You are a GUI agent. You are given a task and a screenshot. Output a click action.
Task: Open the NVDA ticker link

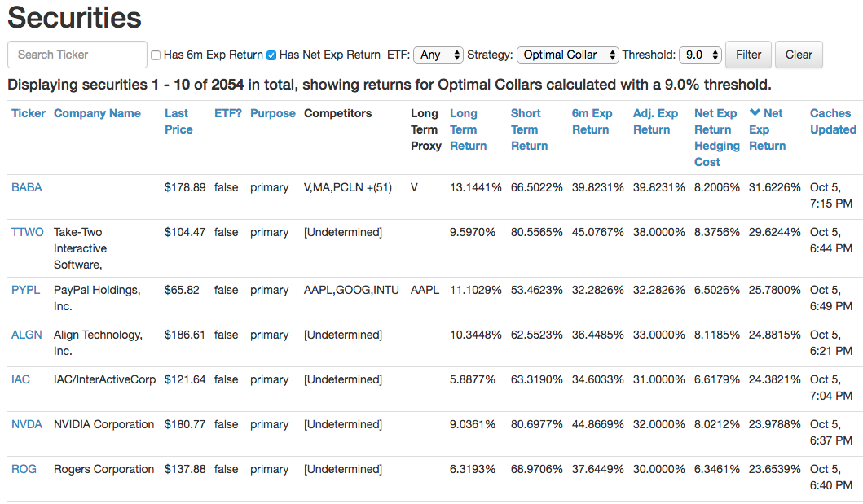[27, 424]
